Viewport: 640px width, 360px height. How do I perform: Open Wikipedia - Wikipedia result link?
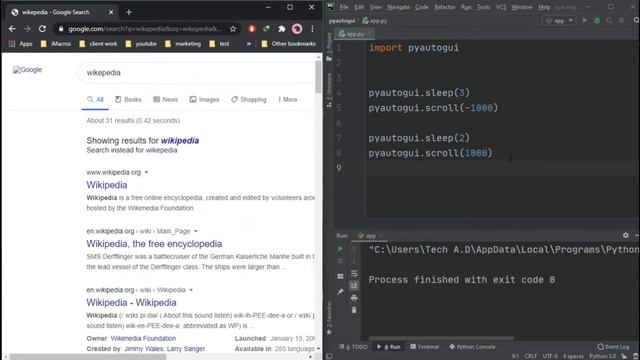click(131, 302)
